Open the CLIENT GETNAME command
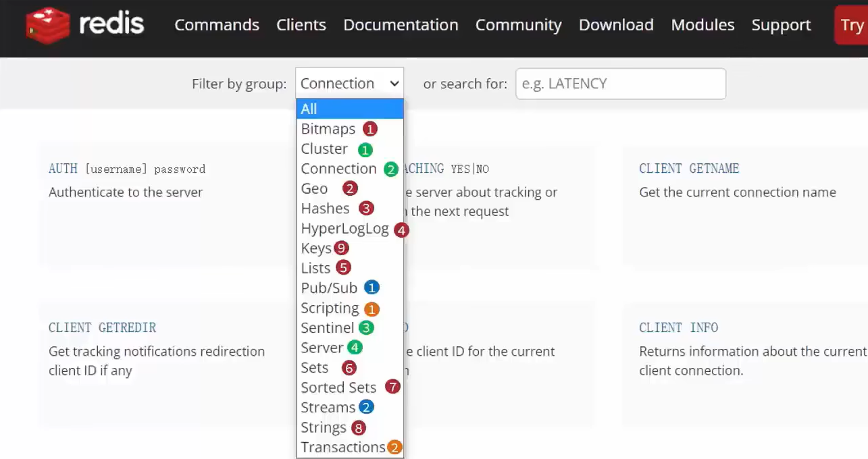The width and height of the screenshot is (868, 459). (689, 169)
